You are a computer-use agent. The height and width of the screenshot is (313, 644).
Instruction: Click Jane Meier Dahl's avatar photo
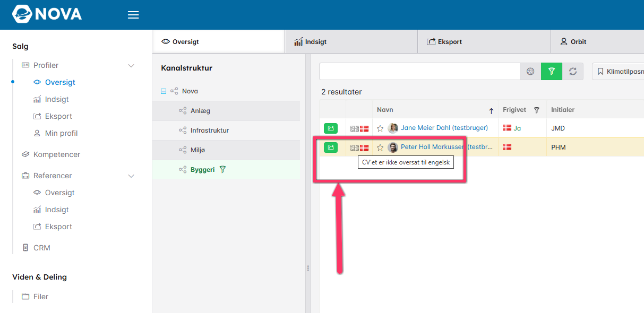(x=393, y=128)
